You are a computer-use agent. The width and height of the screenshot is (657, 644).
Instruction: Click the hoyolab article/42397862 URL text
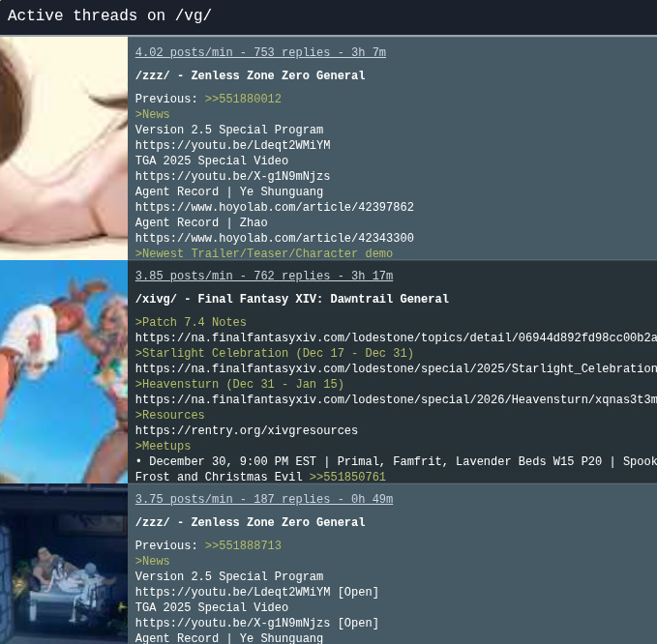(x=274, y=207)
